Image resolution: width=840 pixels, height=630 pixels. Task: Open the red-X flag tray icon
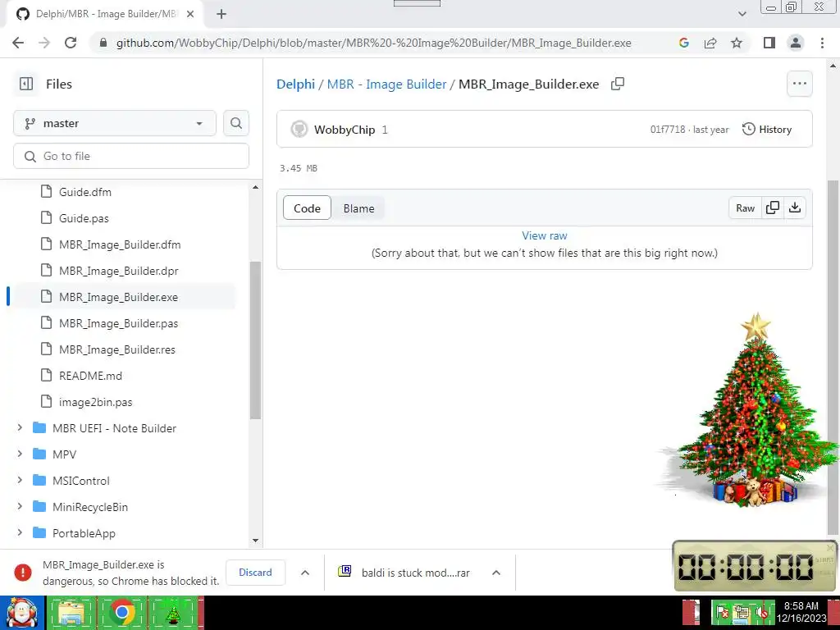pyautogui.click(x=724, y=614)
